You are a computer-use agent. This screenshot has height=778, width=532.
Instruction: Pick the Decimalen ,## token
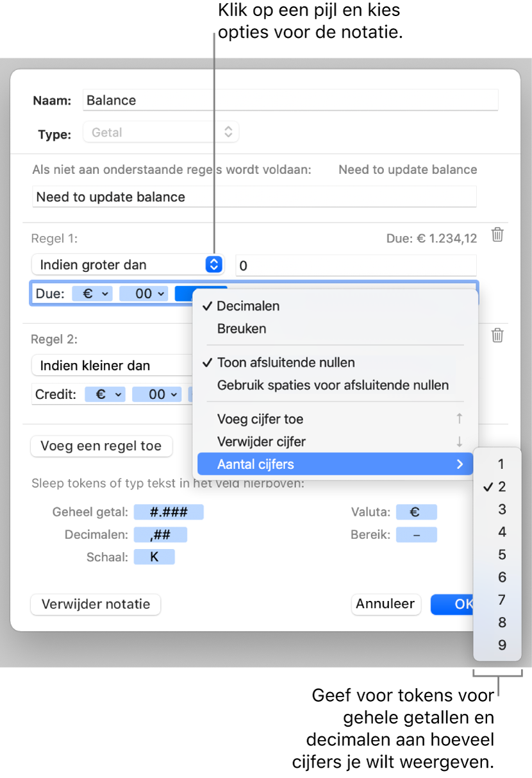(160, 534)
